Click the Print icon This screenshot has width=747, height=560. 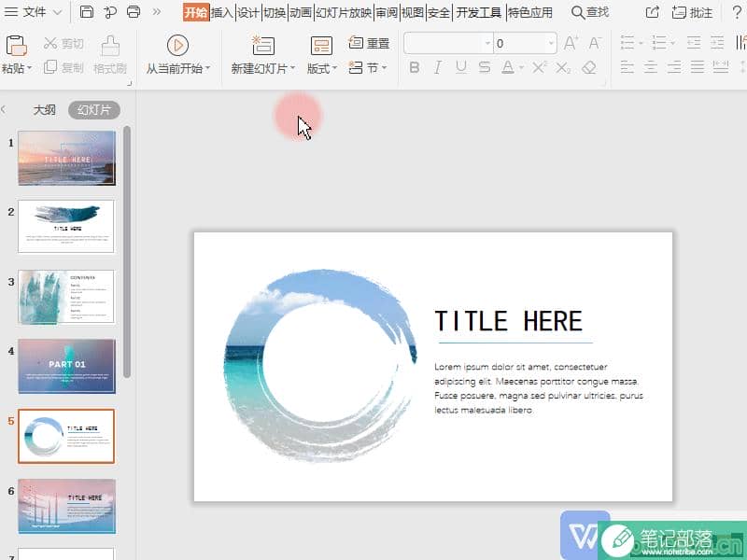pos(134,12)
